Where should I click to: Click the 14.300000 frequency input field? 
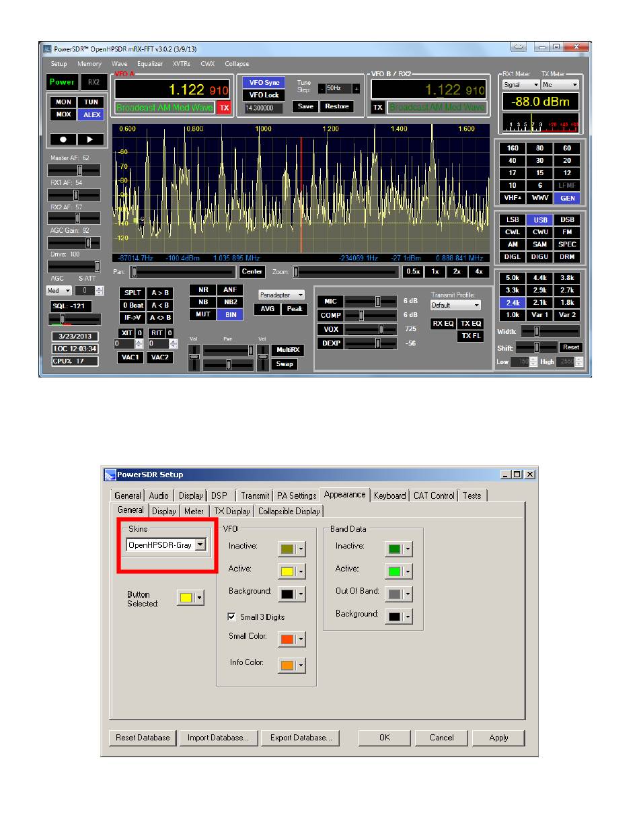click(264, 107)
